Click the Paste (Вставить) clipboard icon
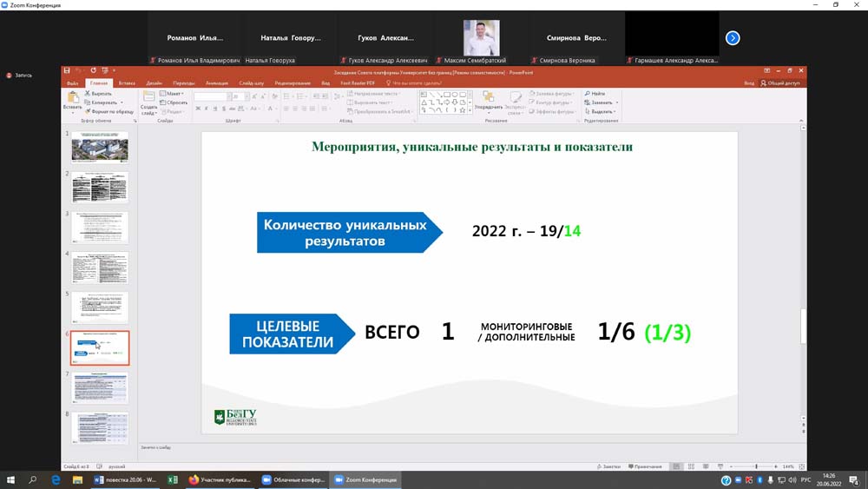The width and height of the screenshot is (868, 489). 73,97
